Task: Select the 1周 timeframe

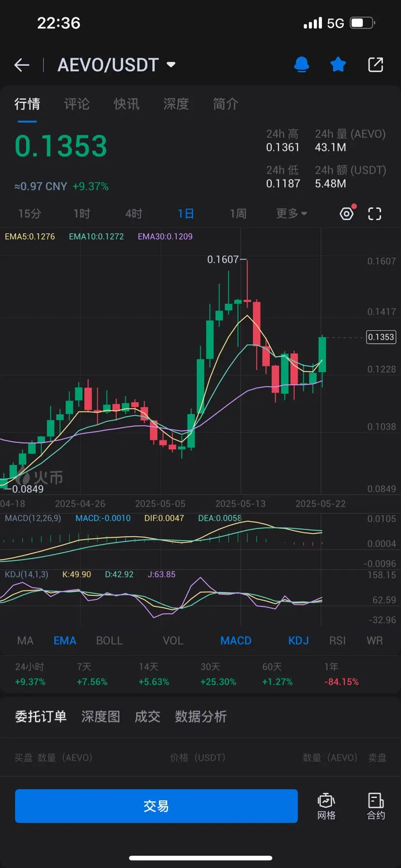Action: pos(238,214)
